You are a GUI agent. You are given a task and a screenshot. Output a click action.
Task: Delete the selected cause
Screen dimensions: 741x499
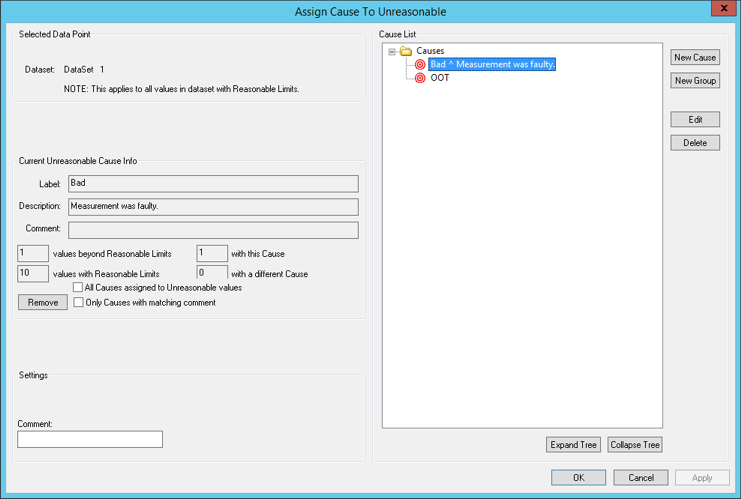tap(695, 143)
